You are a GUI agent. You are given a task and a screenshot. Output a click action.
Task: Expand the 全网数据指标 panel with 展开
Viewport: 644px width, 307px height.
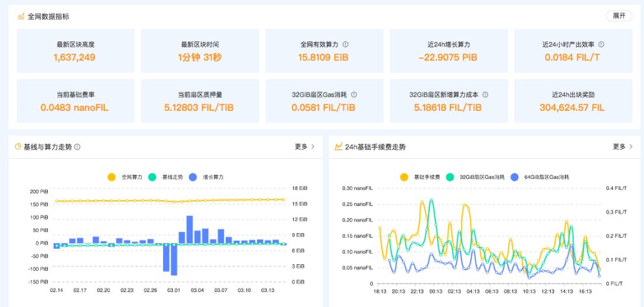(x=619, y=16)
